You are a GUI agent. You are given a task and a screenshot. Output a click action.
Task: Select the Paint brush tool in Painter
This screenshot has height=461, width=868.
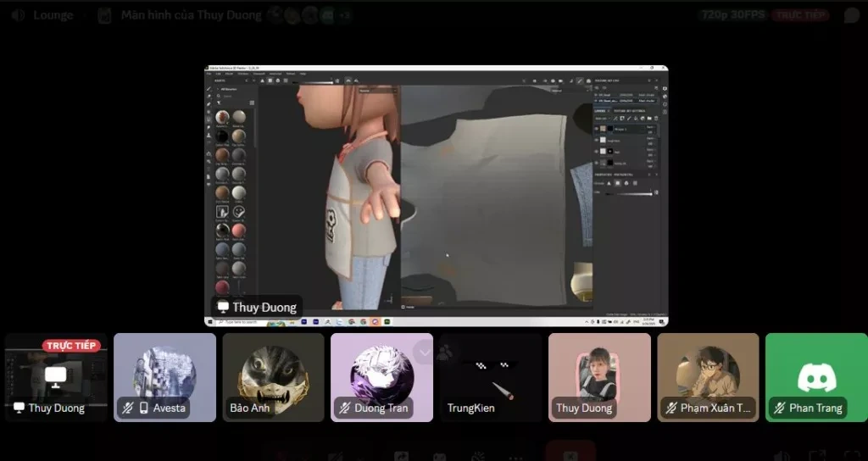tap(209, 88)
